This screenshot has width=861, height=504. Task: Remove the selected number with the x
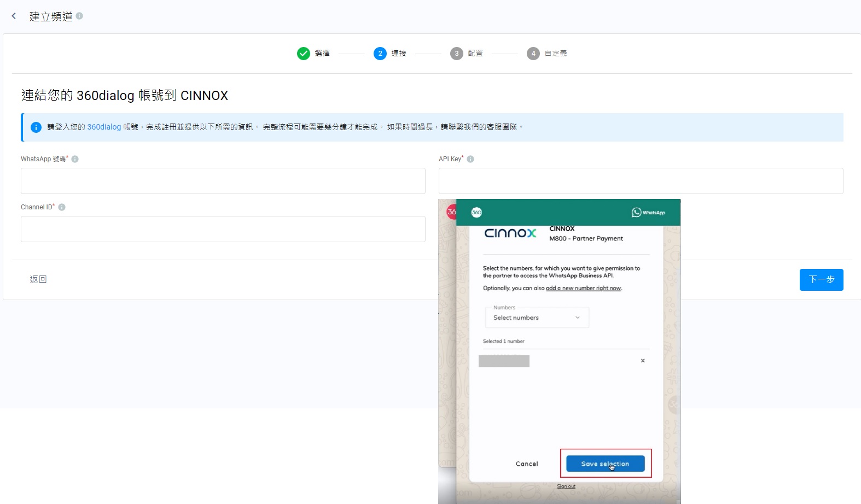[x=643, y=361]
